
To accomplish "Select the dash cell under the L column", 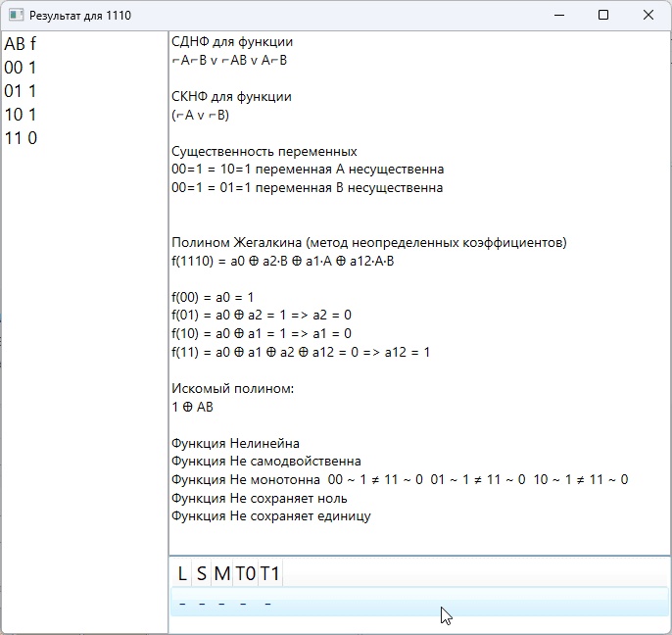I will tap(181, 603).
